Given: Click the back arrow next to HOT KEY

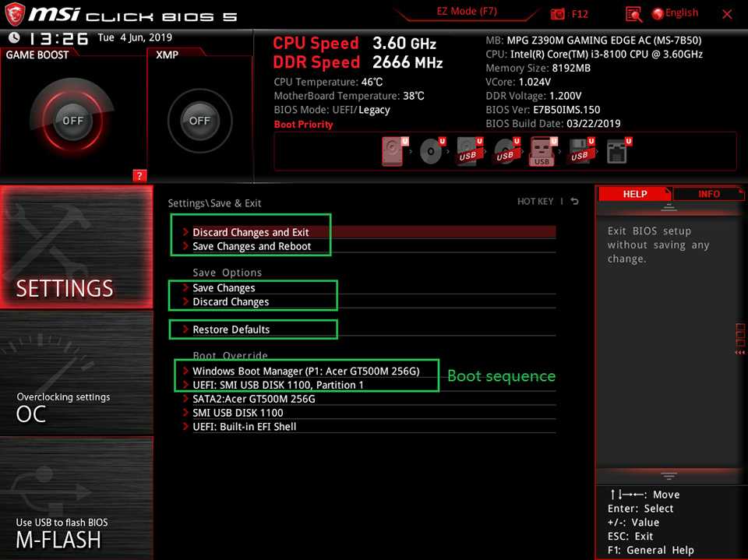Looking at the screenshot, I should pos(574,202).
